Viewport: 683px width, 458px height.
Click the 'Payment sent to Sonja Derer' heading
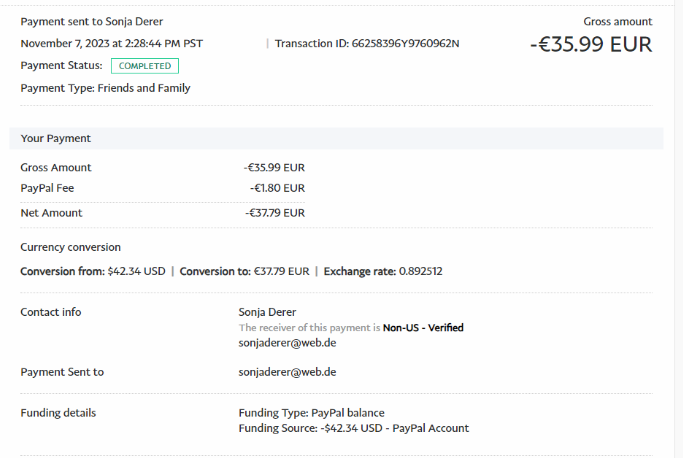point(92,21)
